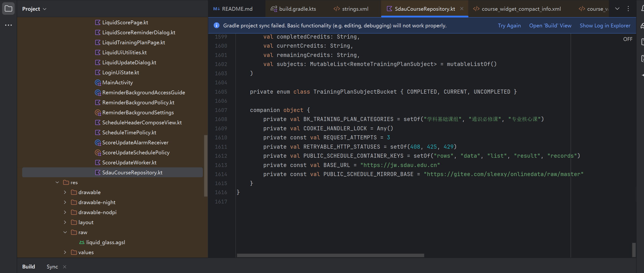Click the folder icon of drawable-nodpi
This screenshot has width=644, height=273.
[x=74, y=212]
